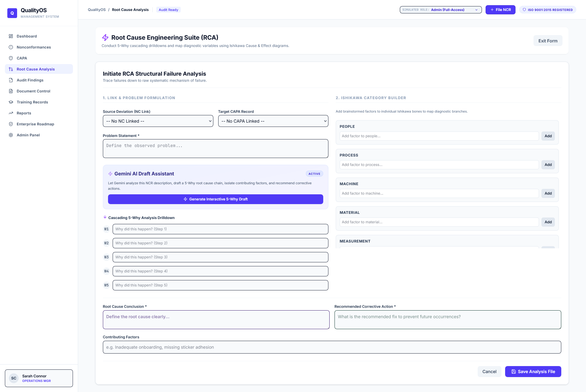
Task: Click Exit Form button
Action: pyautogui.click(x=548, y=41)
